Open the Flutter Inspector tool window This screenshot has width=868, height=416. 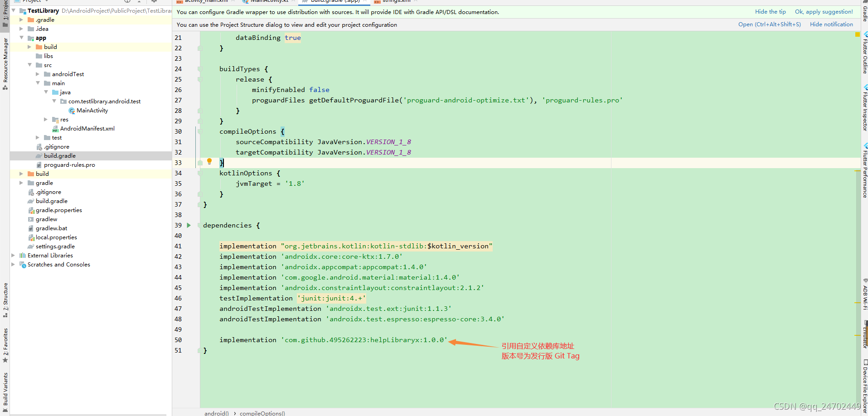tap(864, 108)
